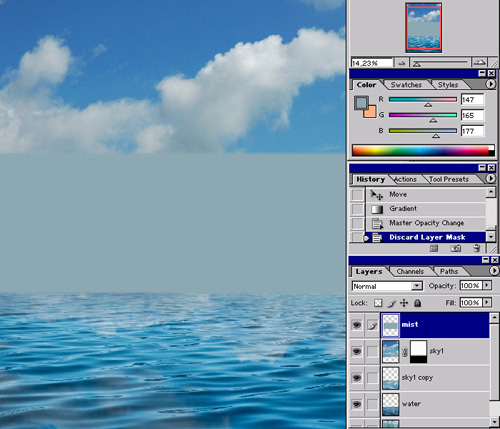Switch to the Channels tab
The height and width of the screenshot is (429, 500).
tap(410, 271)
